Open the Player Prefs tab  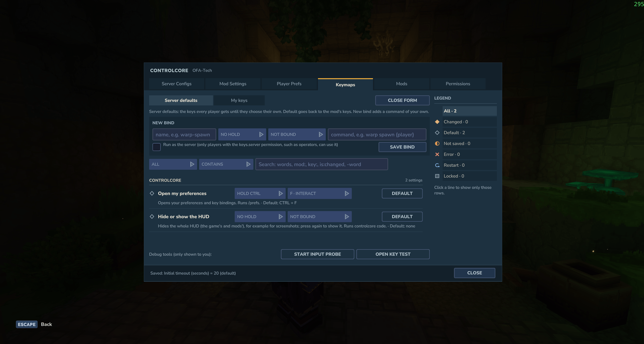[x=289, y=84]
